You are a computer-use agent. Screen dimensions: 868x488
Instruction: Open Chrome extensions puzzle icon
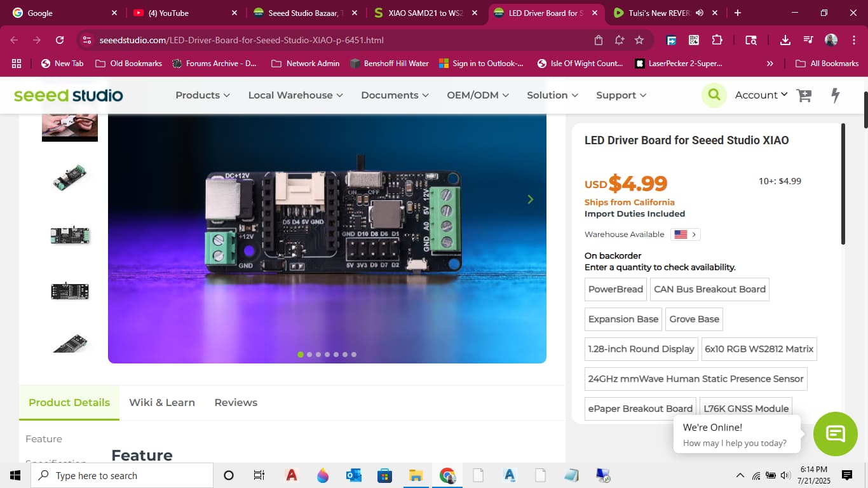(717, 40)
